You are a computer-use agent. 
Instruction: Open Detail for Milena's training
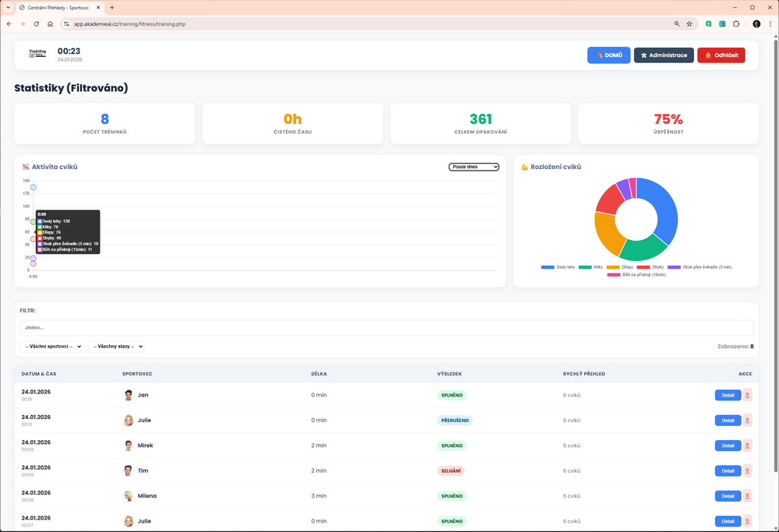[x=728, y=496]
